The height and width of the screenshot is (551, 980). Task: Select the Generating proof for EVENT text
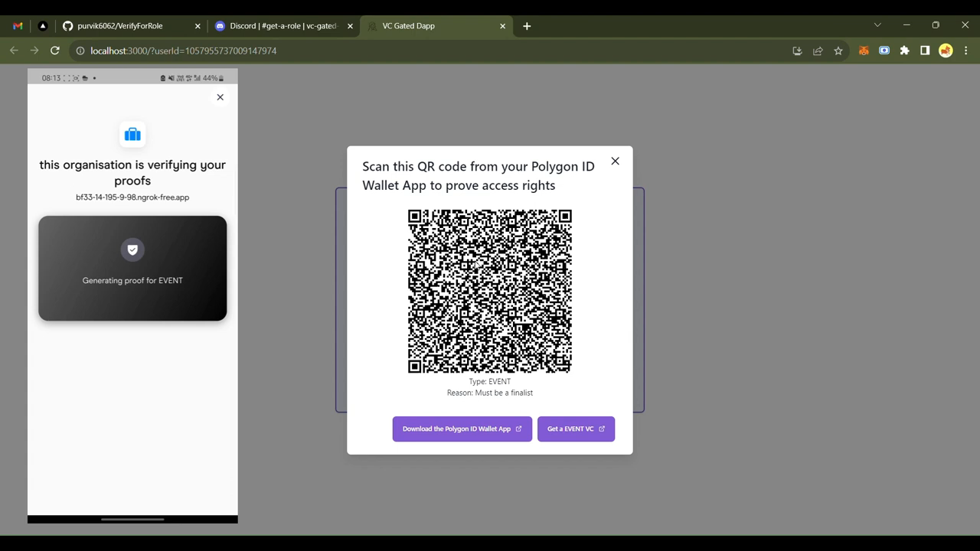[132, 281]
